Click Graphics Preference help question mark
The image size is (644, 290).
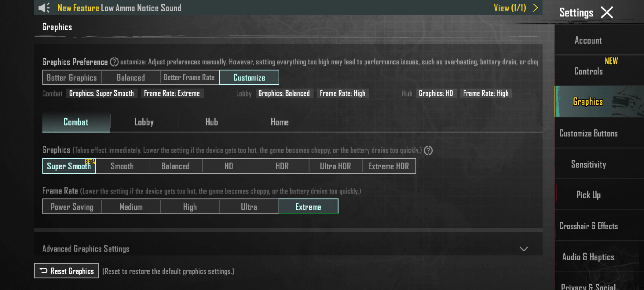pyautogui.click(x=114, y=62)
